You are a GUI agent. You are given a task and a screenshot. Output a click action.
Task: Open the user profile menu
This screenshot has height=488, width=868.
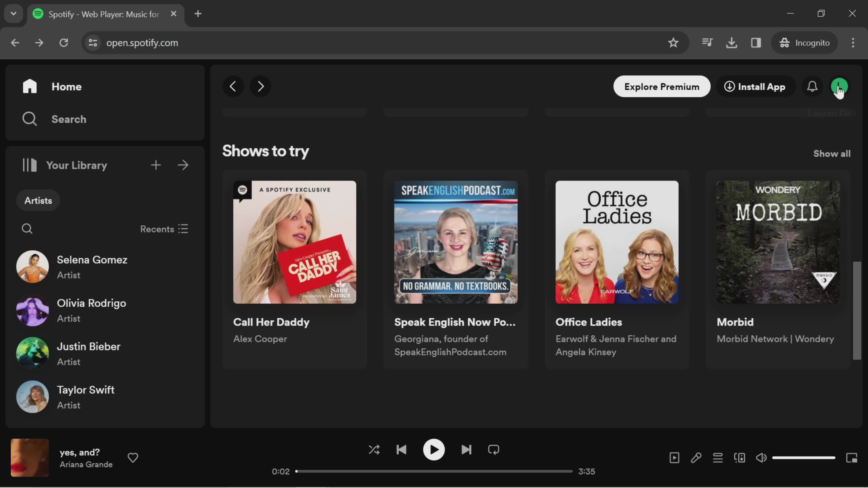click(x=839, y=87)
